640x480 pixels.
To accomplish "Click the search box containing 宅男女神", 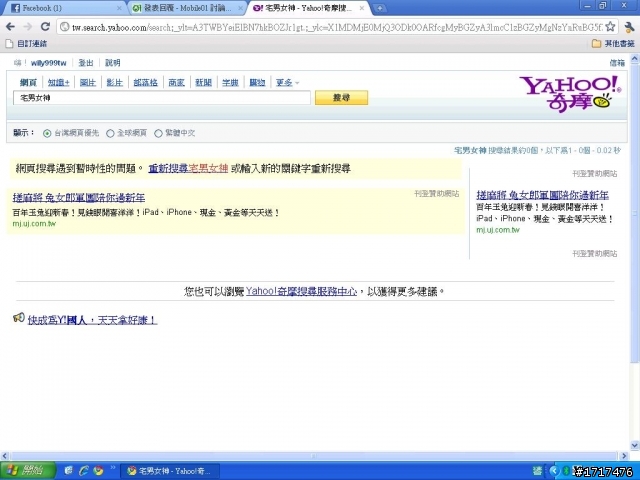I will (x=162, y=98).
